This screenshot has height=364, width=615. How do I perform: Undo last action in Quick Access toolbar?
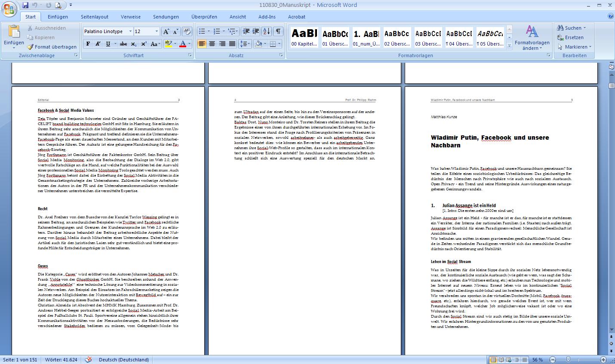(34, 5)
